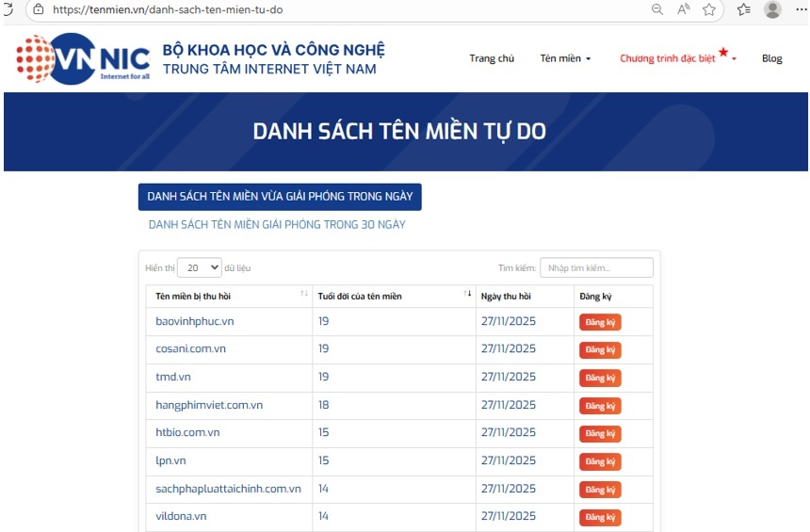Expand Chương trình đặc biệt dropdown
The width and height of the screenshot is (810, 532).
click(677, 58)
